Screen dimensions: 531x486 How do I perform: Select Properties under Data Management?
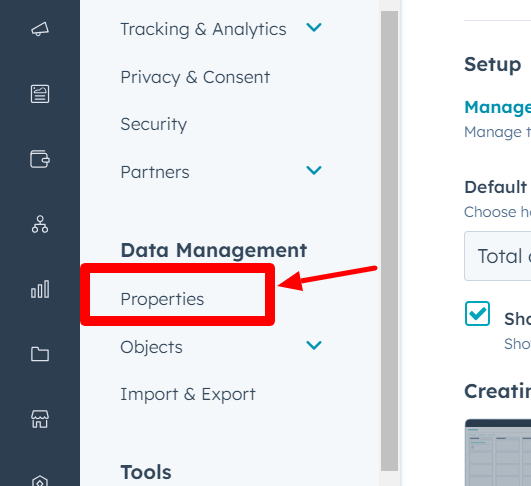pyautogui.click(x=162, y=299)
